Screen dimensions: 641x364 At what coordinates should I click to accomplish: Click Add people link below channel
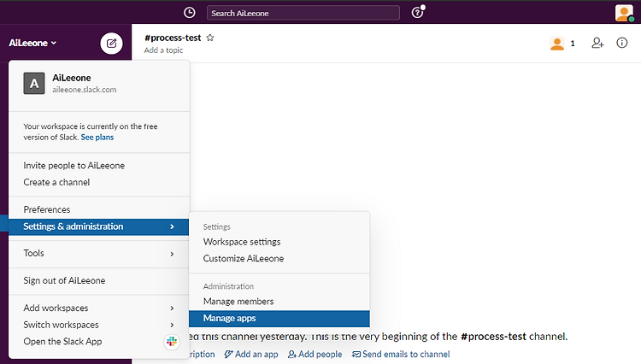pyautogui.click(x=315, y=355)
